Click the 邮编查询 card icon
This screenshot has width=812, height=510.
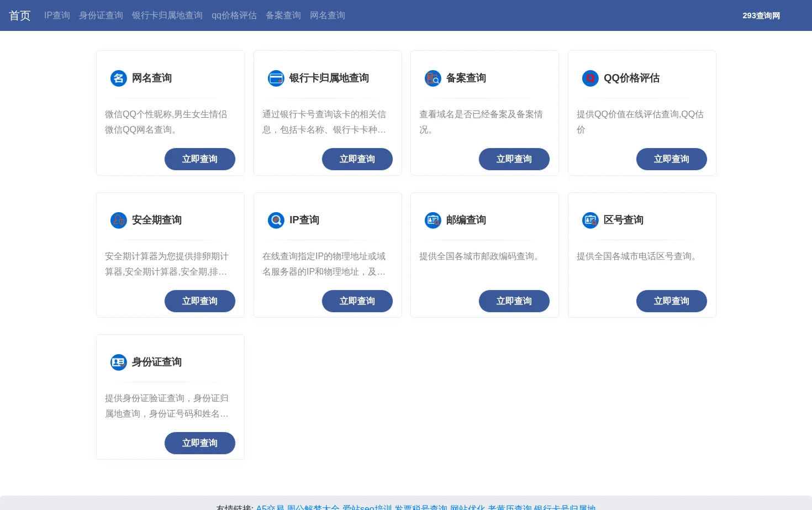coord(433,220)
